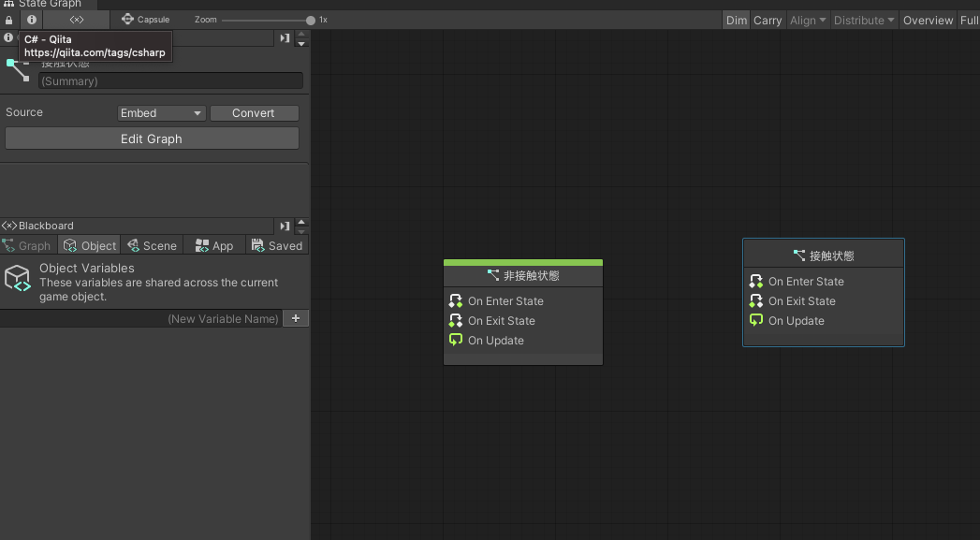The height and width of the screenshot is (540, 980).
Task: Click the Overview button
Action: coord(928,20)
